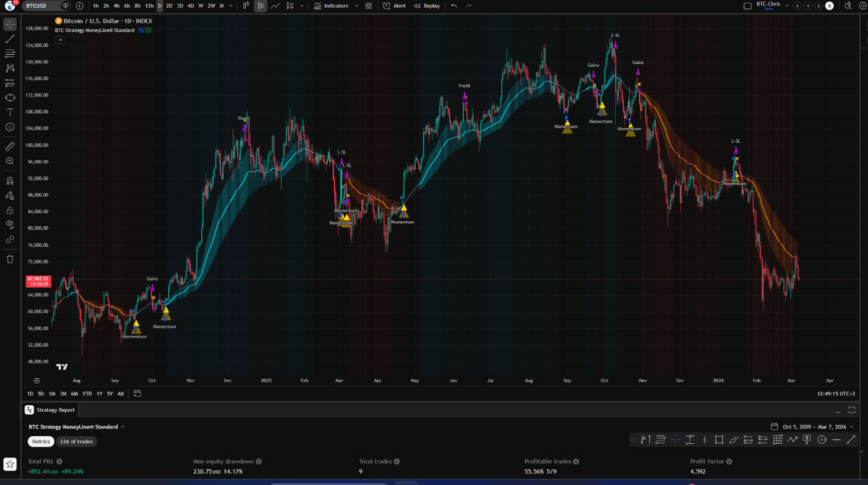Select the 3D interval

[180, 6]
